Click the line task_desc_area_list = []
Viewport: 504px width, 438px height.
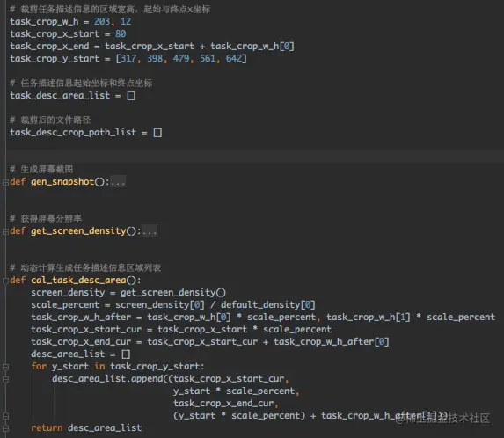[73, 96]
